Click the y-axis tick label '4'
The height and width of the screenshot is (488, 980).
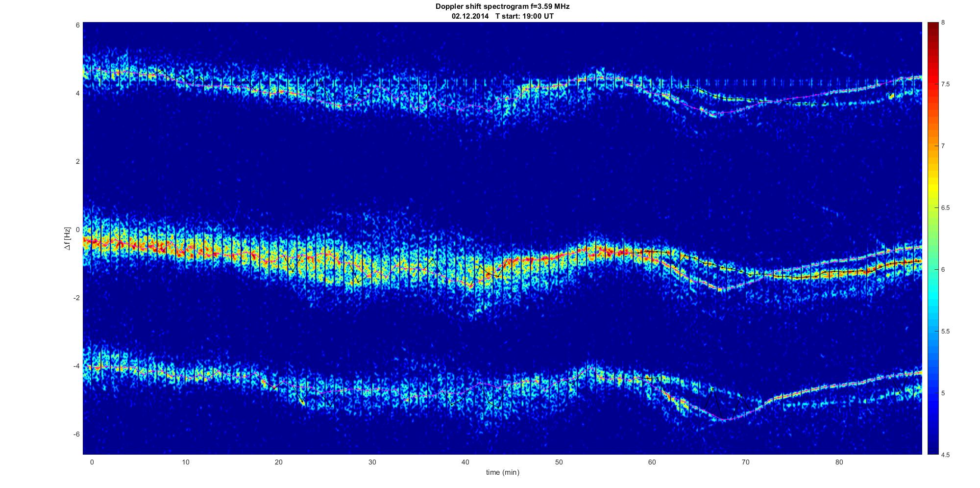click(x=77, y=93)
